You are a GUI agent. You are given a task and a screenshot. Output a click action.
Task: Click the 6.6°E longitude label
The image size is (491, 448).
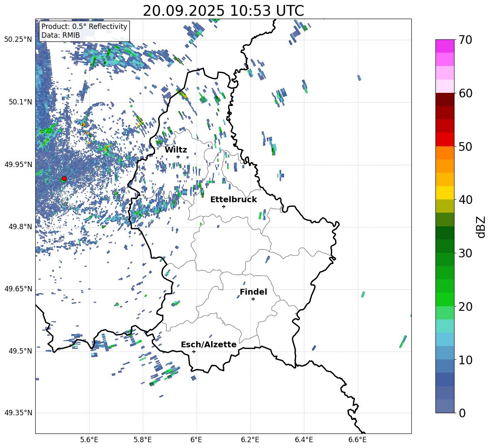point(357,440)
